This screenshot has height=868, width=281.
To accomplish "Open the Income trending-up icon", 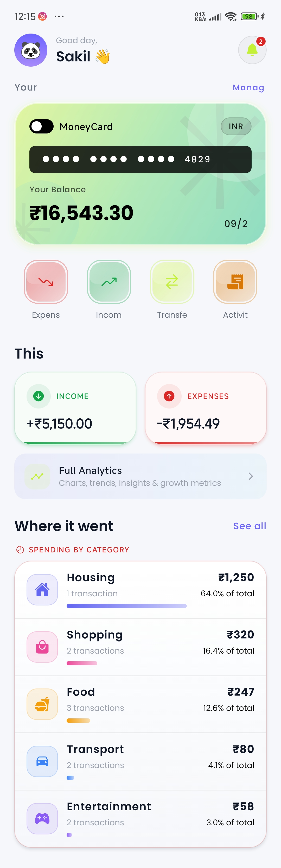I will (109, 281).
